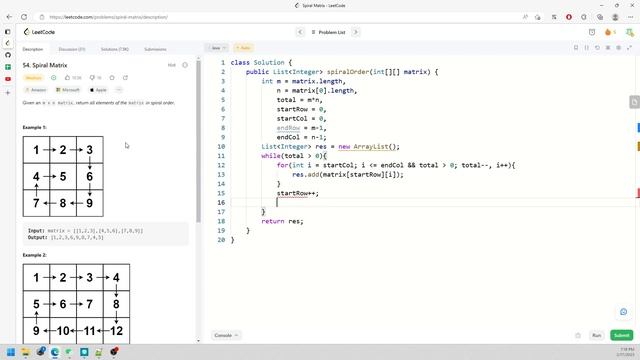Click the icon next to Hint

click(x=185, y=65)
